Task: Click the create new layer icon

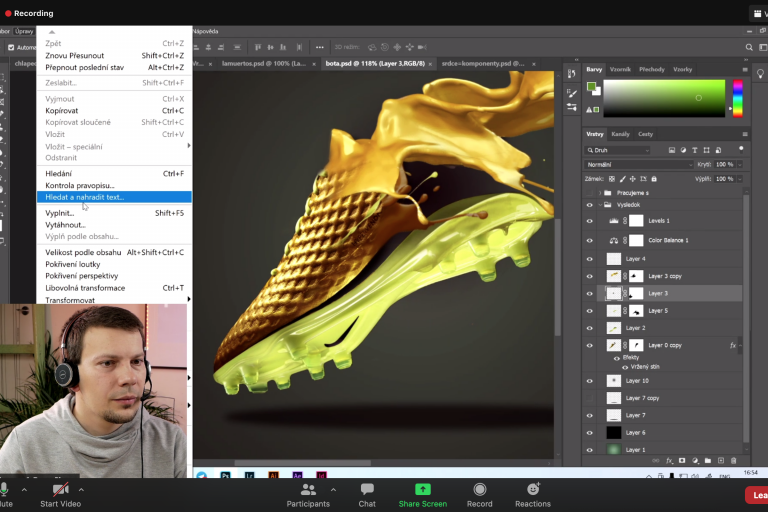Action: [x=720, y=460]
